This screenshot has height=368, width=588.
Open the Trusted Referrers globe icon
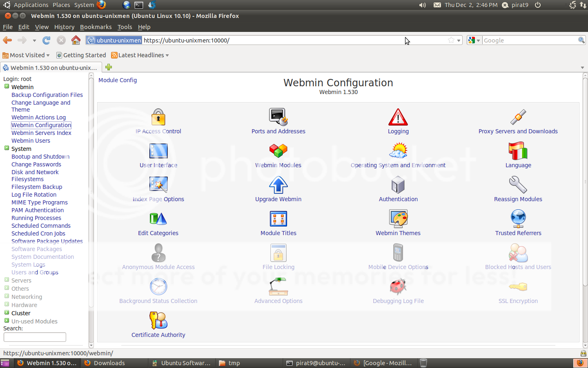coord(518,219)
